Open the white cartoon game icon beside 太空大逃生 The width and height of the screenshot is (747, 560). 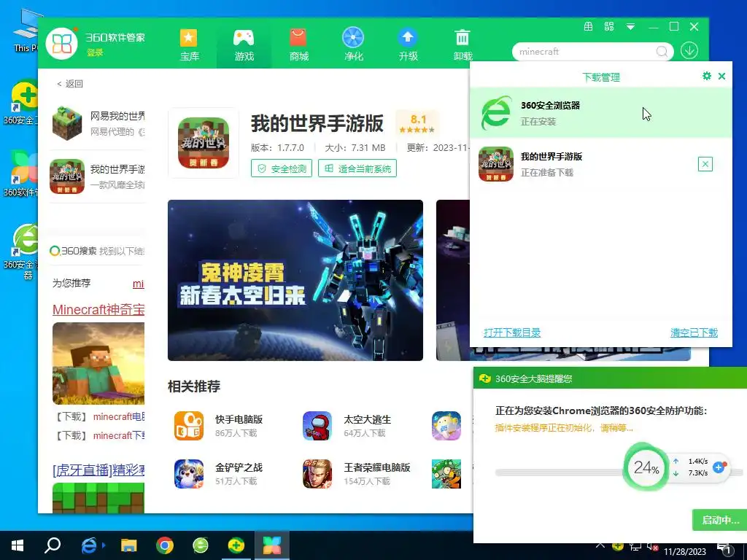446,426
